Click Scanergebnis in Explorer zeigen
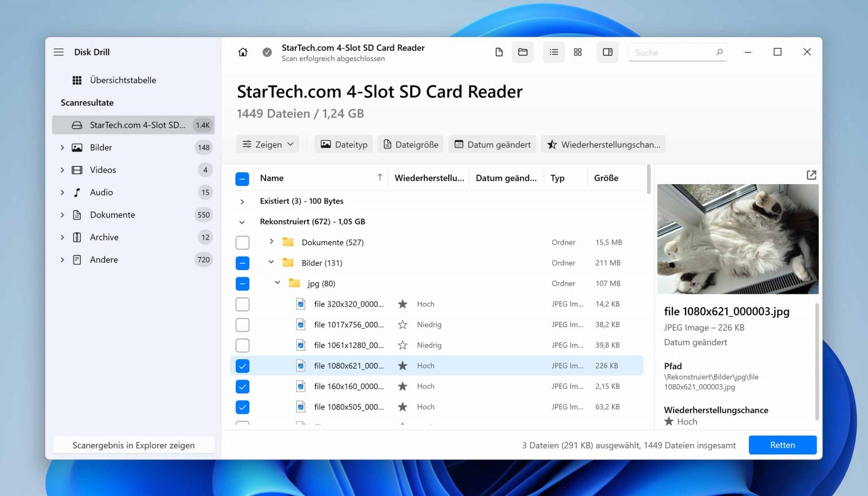This screenshot has width=868, height=496. tap(133, 445)
